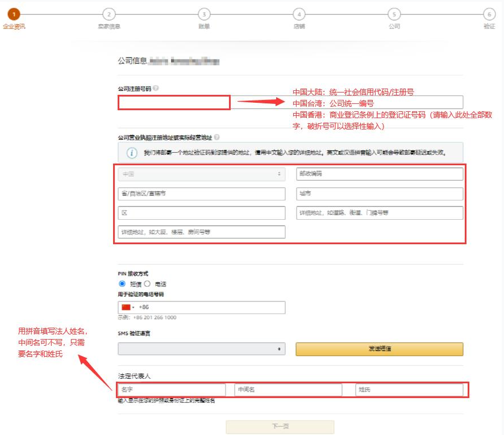Click 下一页 button
Viewport: 504px width, 435px height.
280,426
